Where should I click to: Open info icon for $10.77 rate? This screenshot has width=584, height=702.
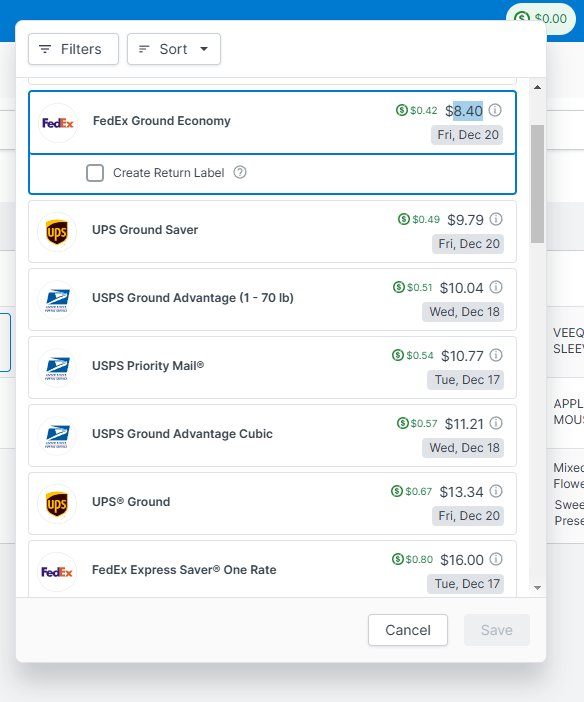496,355
